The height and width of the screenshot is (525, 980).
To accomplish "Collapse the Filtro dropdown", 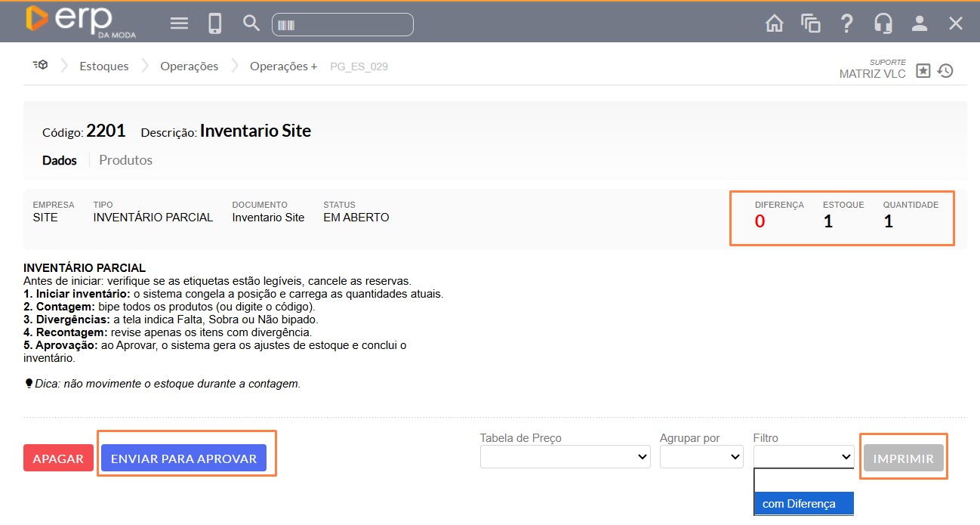I will click(x=803, y=457).
